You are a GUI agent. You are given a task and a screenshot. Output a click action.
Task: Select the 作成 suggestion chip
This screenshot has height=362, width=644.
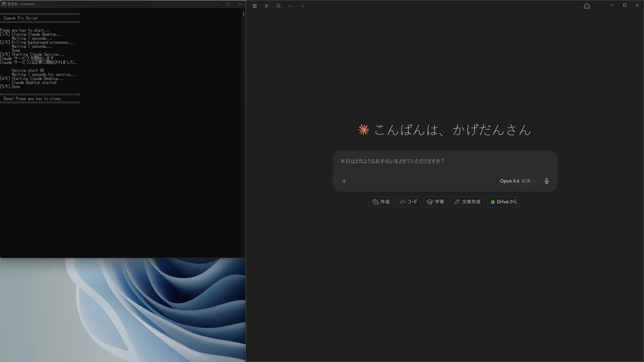tap(381, 202)
